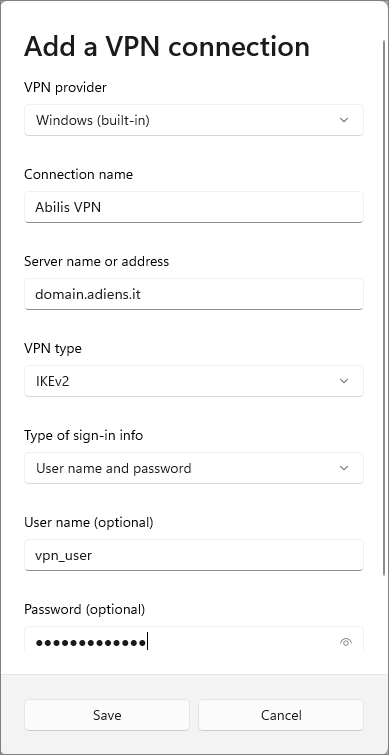Image resolution: width=389 pixels, height=755 pixels.
Task: Reveal the password with the eye icon
Action: pyautogui.click(x=346, y=642)
